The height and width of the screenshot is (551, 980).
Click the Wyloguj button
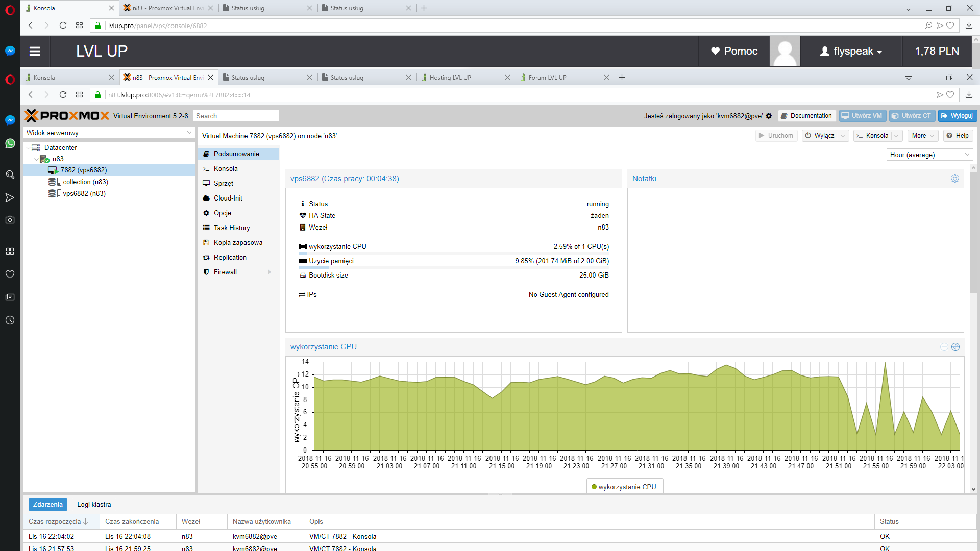[x=957, y=116]
